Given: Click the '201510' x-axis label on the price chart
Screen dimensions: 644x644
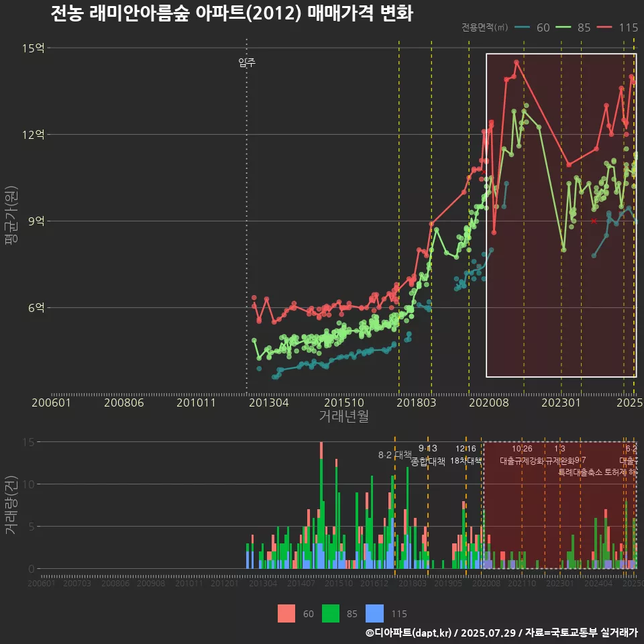Looking at the screenshot, I should point(344,402).
